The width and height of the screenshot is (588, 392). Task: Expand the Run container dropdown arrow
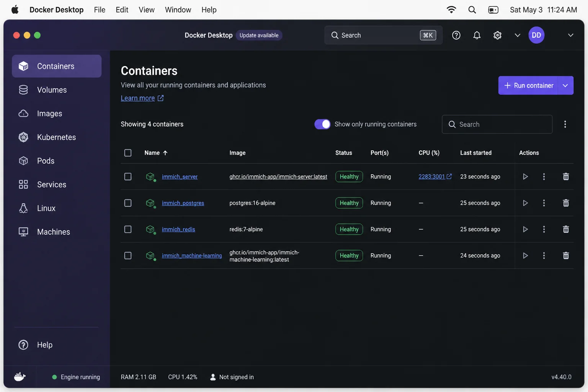566,85
